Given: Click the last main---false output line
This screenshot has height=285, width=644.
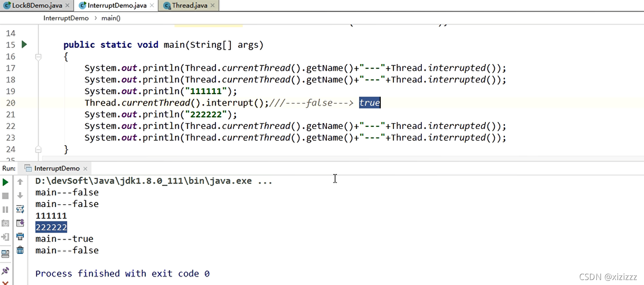Looking at the screenshot, I should click(67, 250).
